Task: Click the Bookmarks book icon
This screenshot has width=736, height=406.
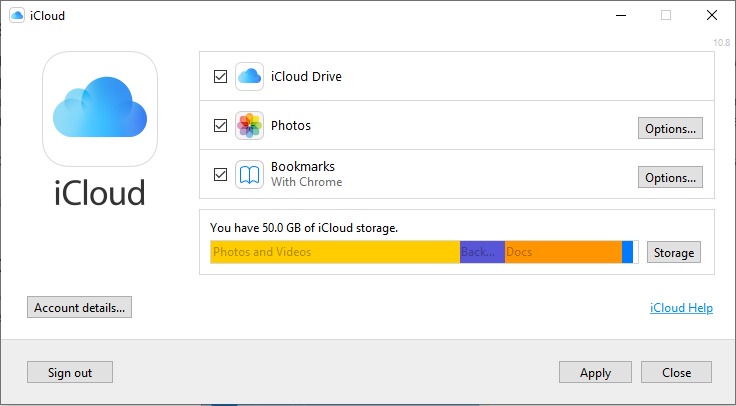Action: click(249, 175)
